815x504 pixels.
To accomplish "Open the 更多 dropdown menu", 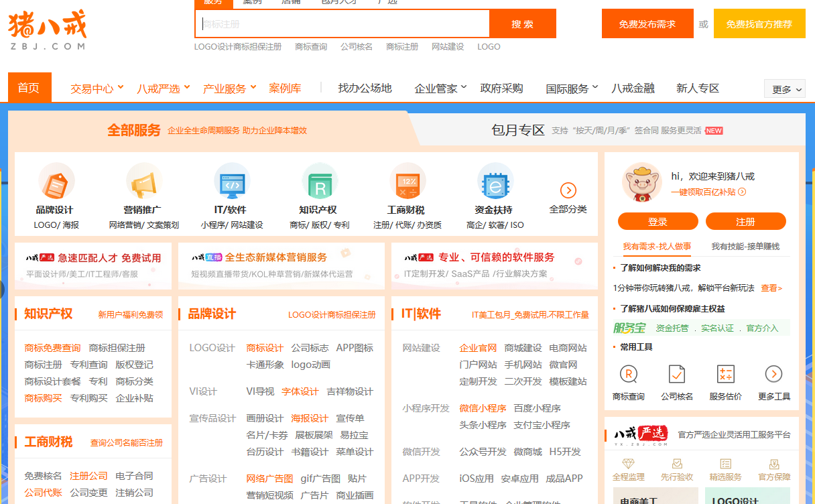I will click(785, 89).
